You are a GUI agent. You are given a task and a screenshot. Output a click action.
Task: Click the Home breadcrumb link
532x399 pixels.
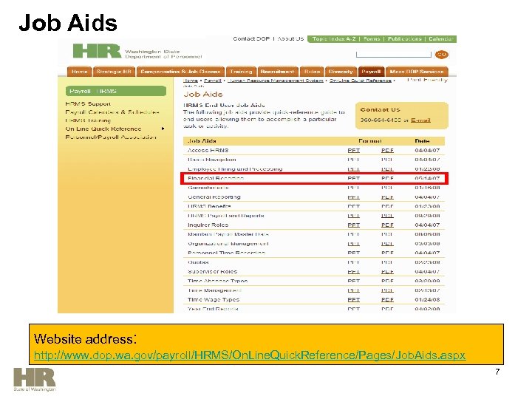(191, 81)
